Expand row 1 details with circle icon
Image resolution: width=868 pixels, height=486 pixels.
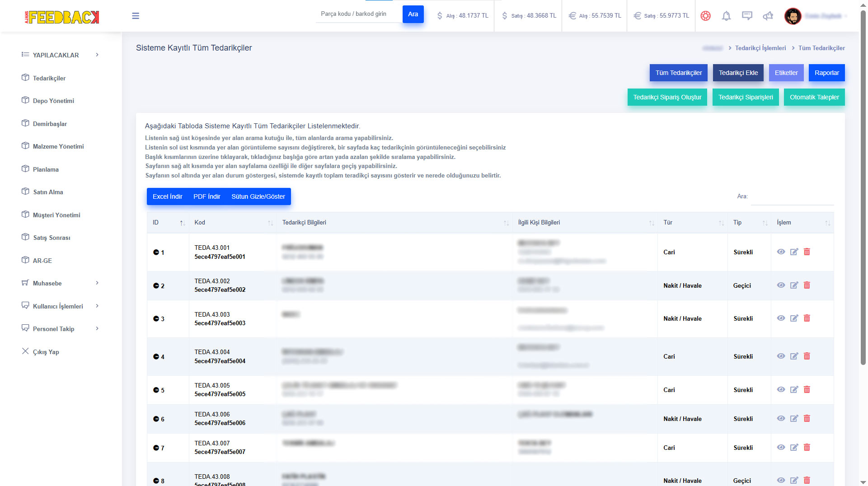[156, 252]
